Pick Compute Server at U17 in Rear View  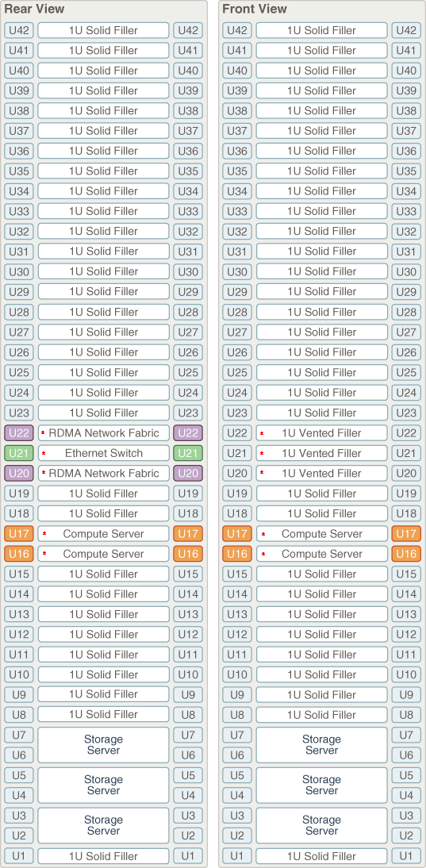(103, 534)
